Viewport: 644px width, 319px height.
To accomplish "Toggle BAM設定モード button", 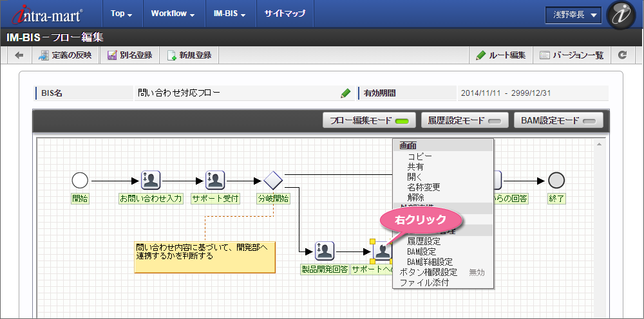I will point(558,120).
